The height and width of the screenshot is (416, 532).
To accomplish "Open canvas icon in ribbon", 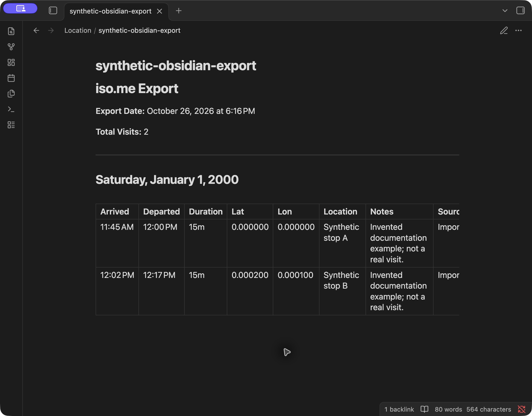I will pos(11,62).
